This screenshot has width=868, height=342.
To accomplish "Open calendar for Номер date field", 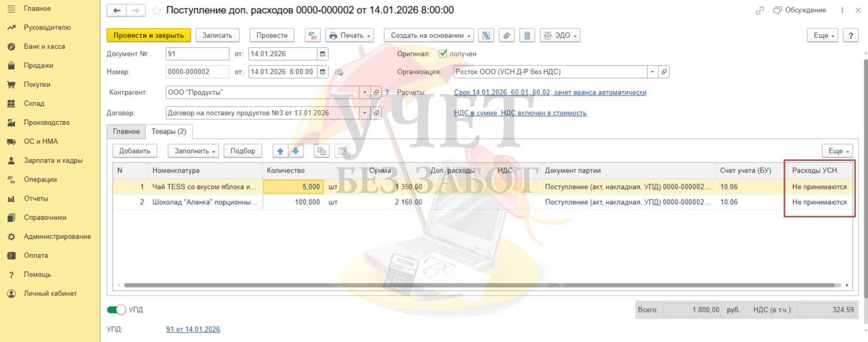I will click(323, 72).
